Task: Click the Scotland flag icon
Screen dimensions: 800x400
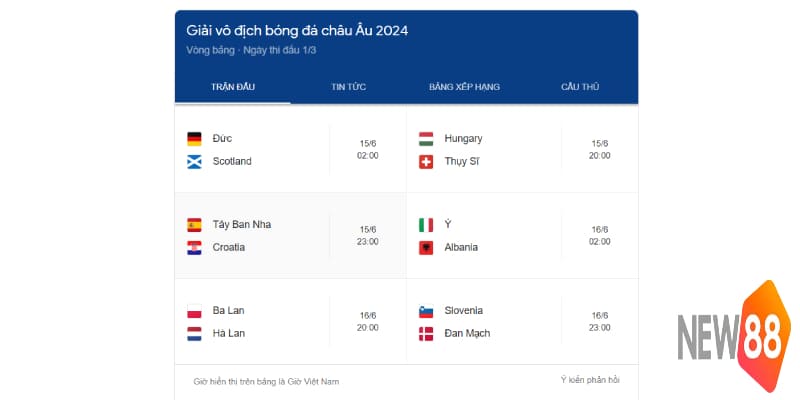Action: (194, 161)
